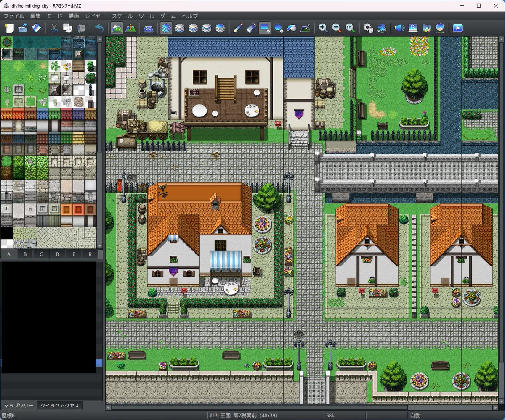Select Layer 4 in the toolbar

tap(220, 28)
